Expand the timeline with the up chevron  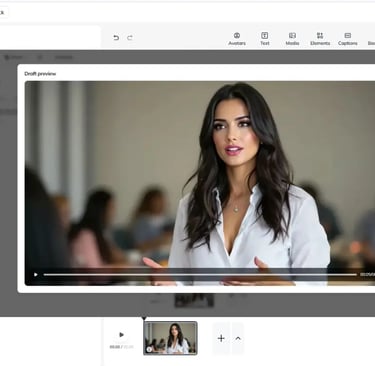click(x=238, y=338)
